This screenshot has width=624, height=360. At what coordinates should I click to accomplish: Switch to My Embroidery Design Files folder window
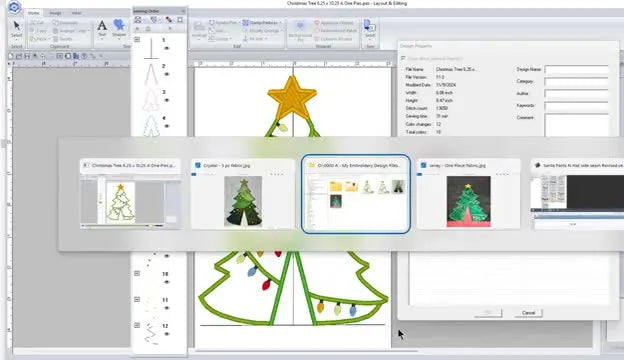coord(356,194)
